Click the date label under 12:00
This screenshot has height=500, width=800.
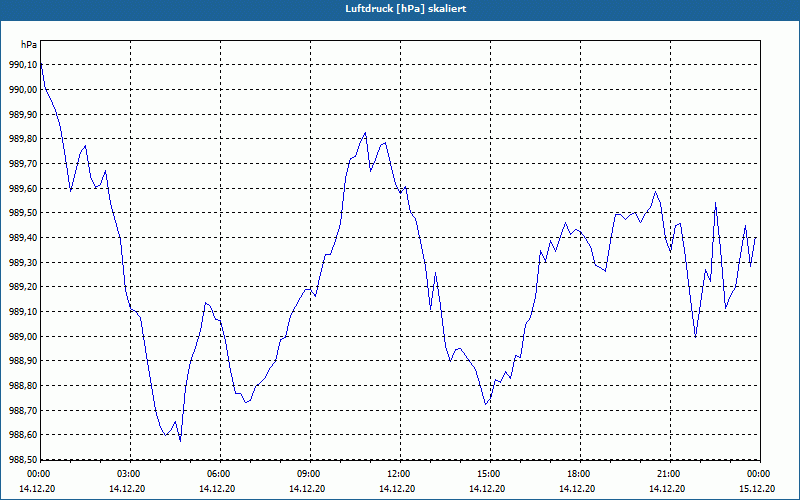click(397, 489)
